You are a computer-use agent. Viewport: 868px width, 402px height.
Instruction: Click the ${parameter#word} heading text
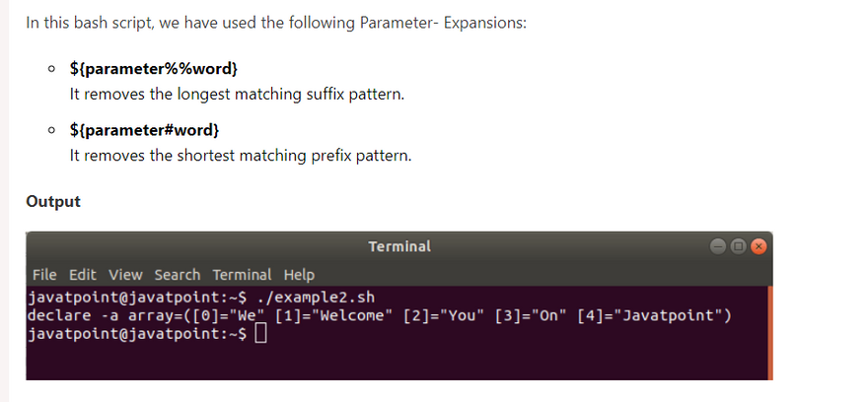[x=144, y=130]
